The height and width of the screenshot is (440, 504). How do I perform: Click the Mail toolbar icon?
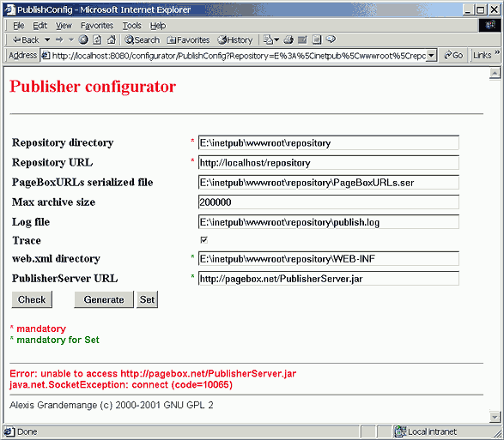(268, 39)
